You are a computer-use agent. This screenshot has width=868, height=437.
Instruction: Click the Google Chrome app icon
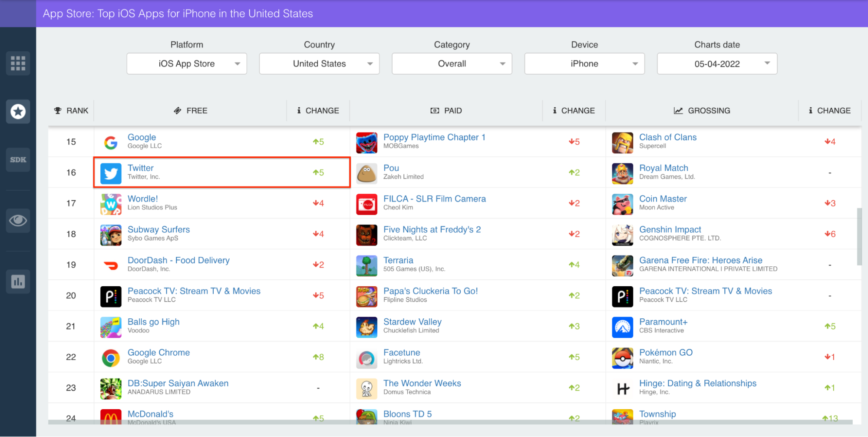[x=111, y=358]
